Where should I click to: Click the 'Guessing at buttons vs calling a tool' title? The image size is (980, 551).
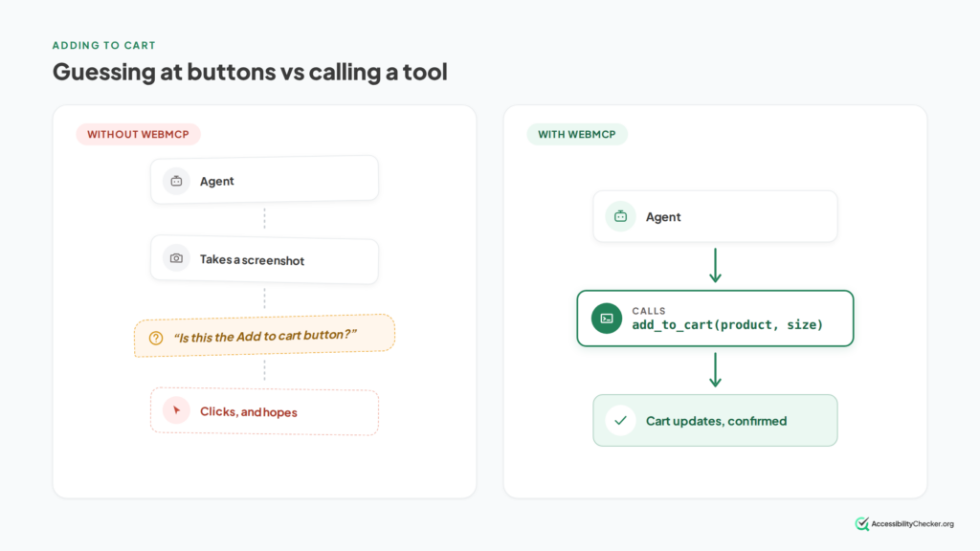click(250, 72)
